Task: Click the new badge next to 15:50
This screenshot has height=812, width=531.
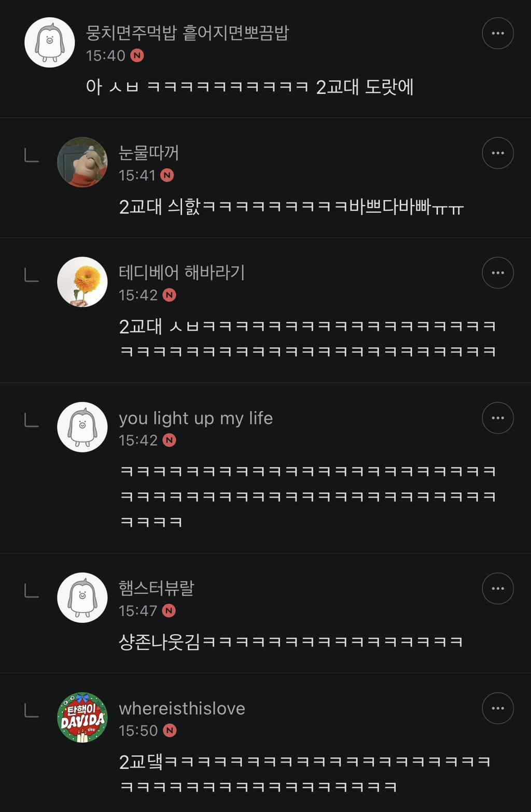Action: [x=170, y=731]
